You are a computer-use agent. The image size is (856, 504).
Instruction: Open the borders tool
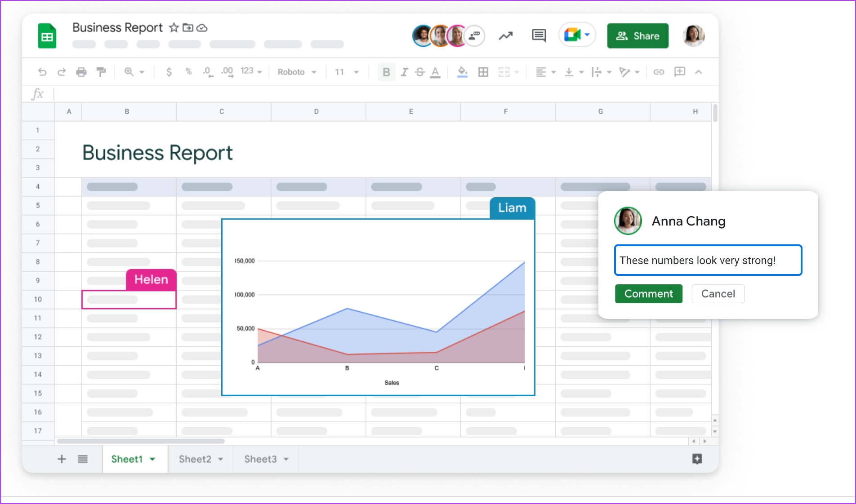(x=483, y=72)
